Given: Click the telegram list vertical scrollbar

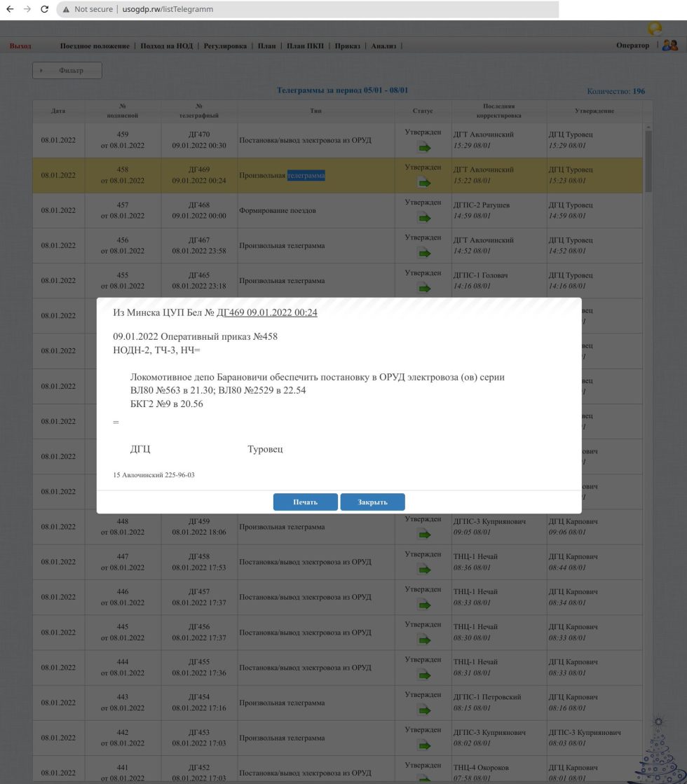Looking at the screenshot, I should coord(648,161).
